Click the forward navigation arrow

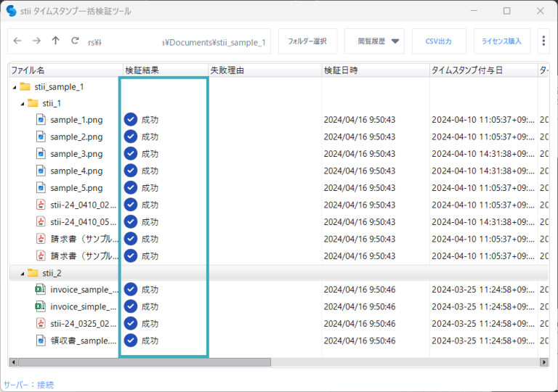pyautogui.click(x=36, y=41)
